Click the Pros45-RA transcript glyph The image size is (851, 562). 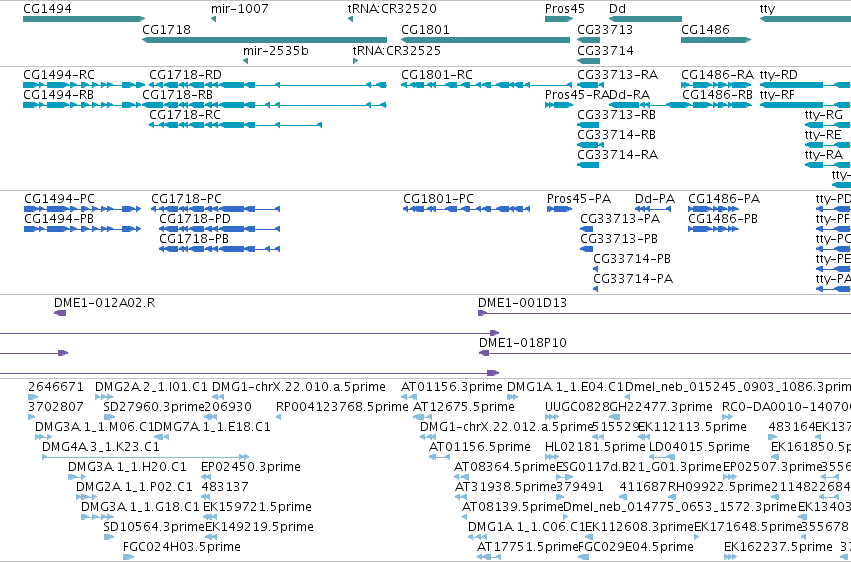pos(559,105)
